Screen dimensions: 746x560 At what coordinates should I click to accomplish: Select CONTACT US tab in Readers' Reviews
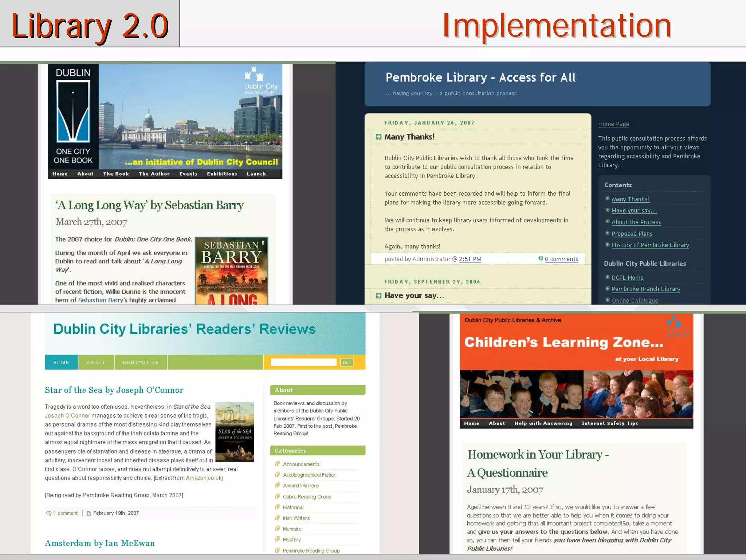tap(141, 362)
